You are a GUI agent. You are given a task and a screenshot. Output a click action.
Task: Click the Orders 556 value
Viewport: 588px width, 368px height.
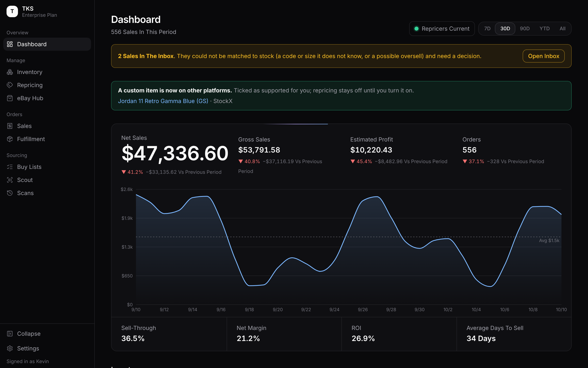pyautogui.click(x=469, y=150)
